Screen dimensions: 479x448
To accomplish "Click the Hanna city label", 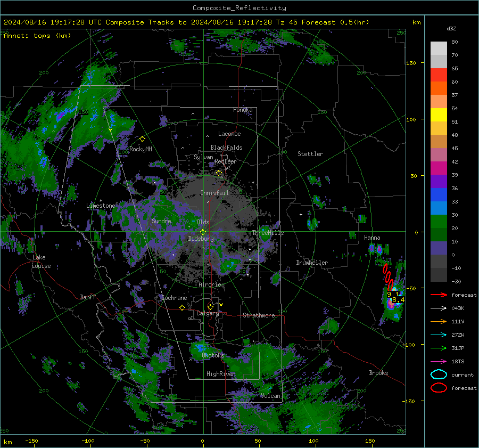I will point(372,238).
